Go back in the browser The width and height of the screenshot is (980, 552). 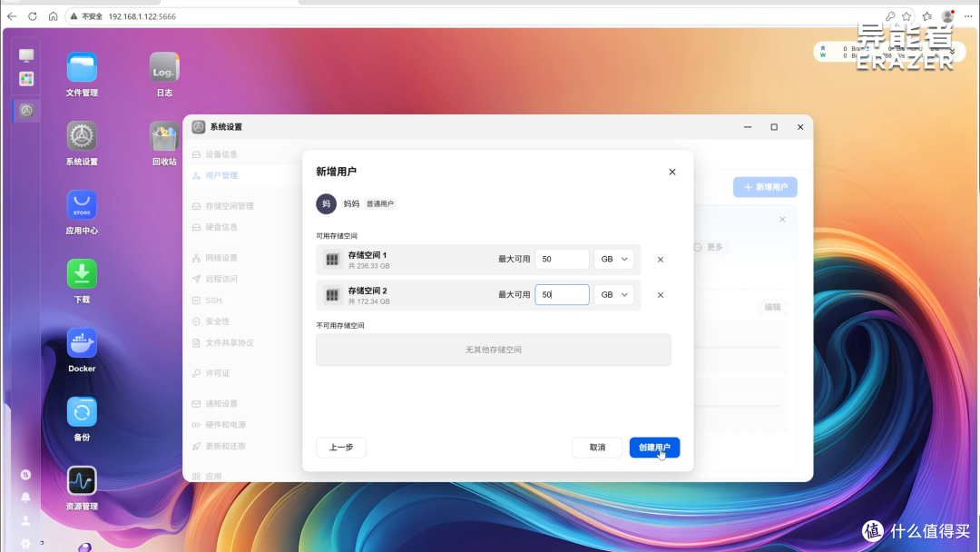tap(12, 16)
